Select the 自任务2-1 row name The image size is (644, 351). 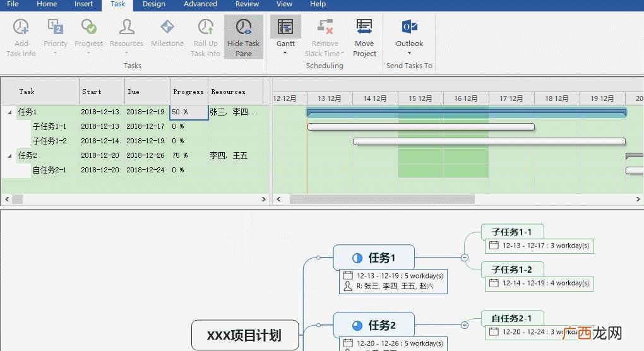click(49, 170)
